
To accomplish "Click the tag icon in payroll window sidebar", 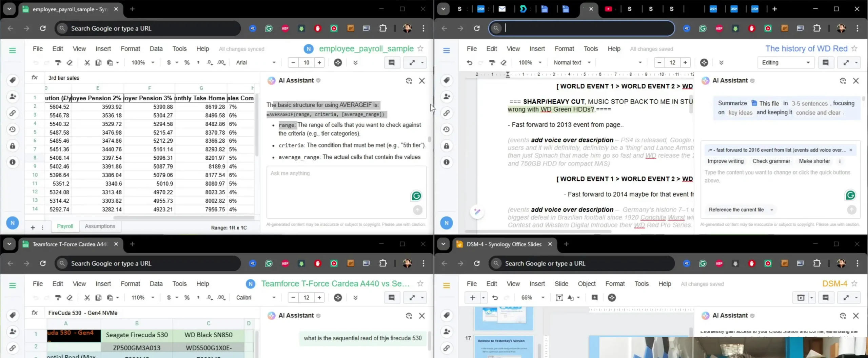I will [x=13, y=80].
